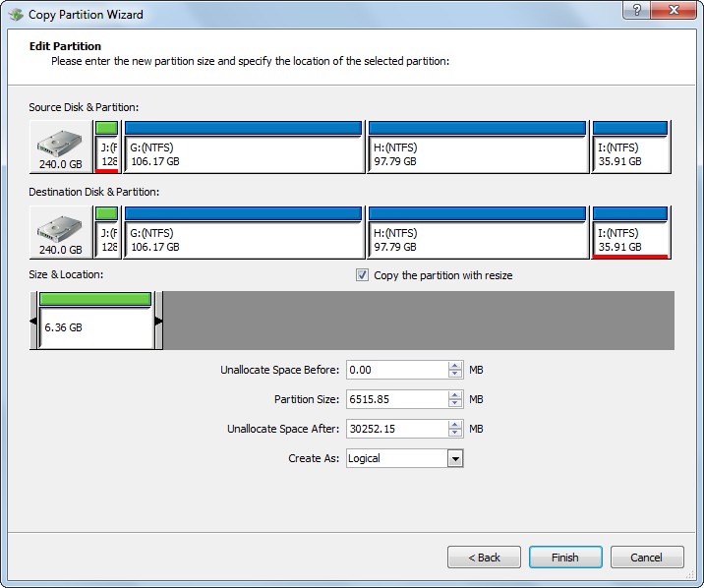The image size is (704, 588).
Task: Select destination partition I:(NTFS) 35.91 GB
Action: click(630, 232)
